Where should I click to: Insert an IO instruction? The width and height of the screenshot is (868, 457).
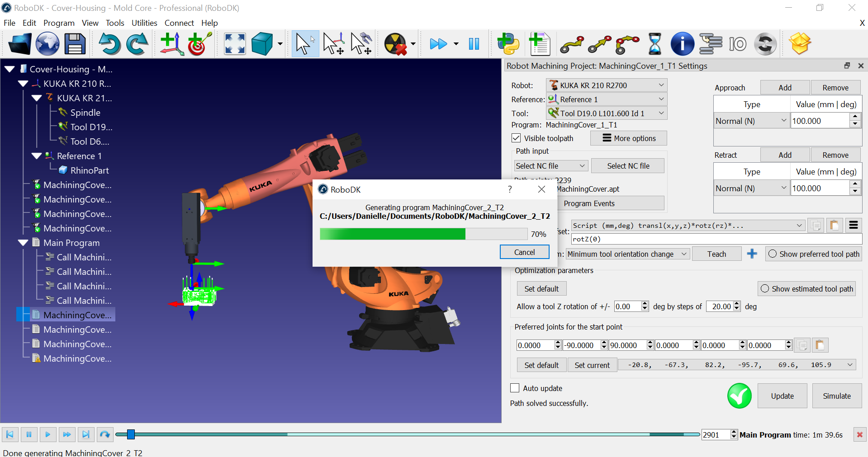tap(737, 44)
